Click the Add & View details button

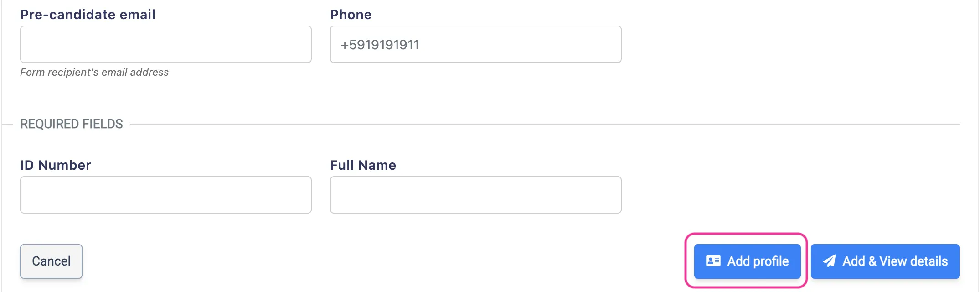click(x=884, y=261)
